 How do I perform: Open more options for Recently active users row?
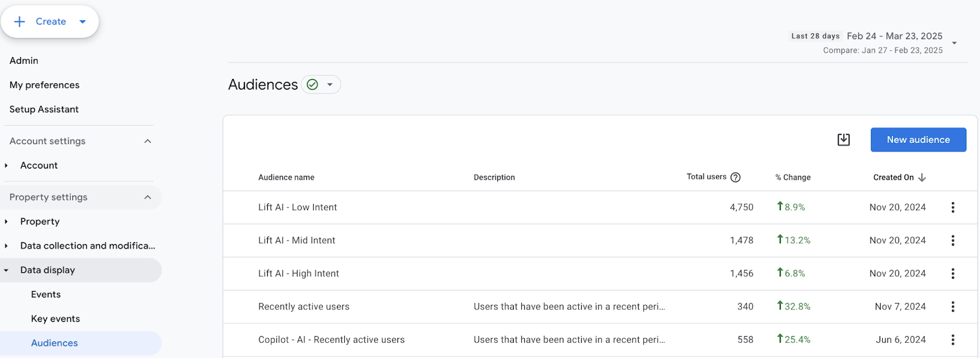click(952, 307)
